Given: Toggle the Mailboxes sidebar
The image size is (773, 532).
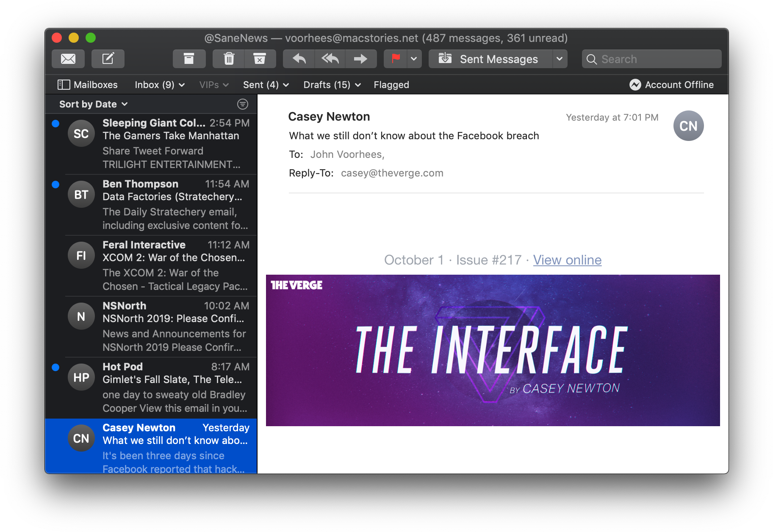Looking at the screenshot, I should tap(88, 85).
